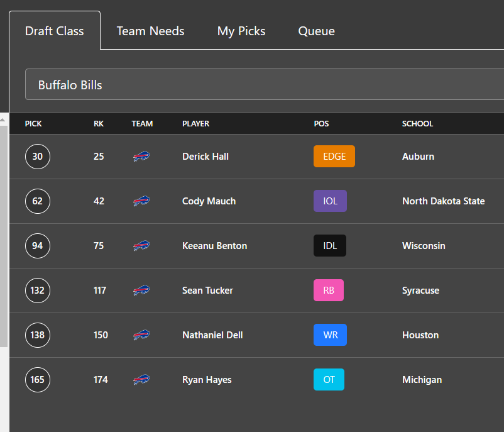Click rank 174 in Ryan Hayes row

coord(101,380)
